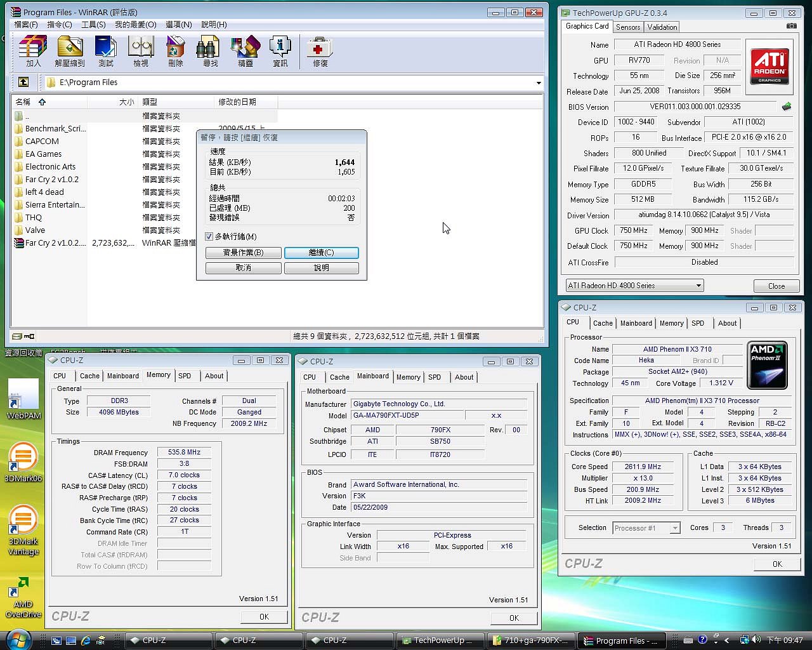Open the AMD OverDrive desktop shortcut
812x650 pixels.
point(23,597)
